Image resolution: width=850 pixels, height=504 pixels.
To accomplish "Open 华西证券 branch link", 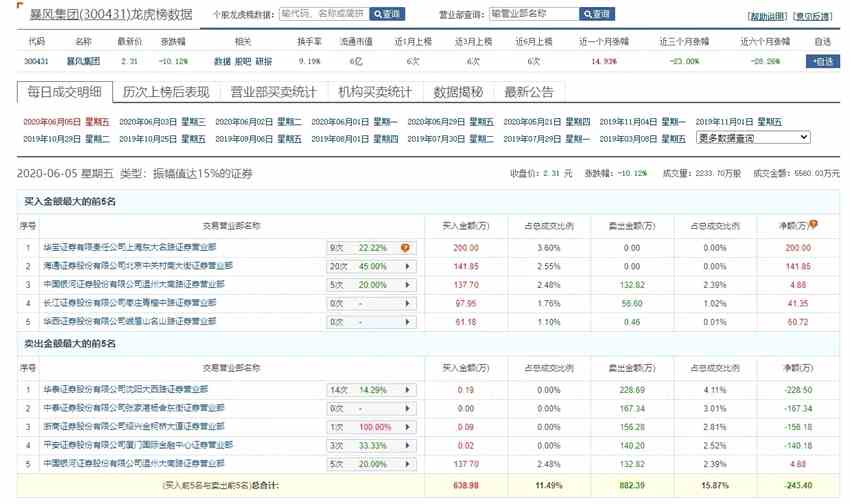I will coord(130,321).
